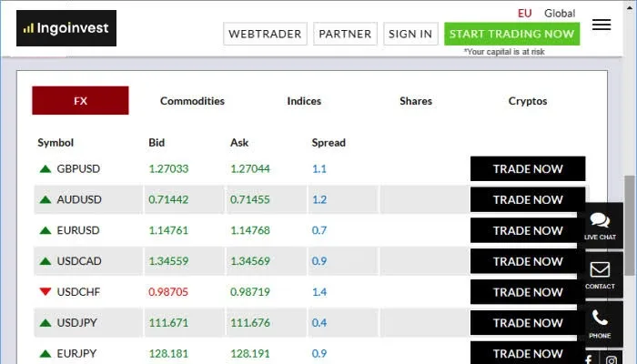Select the EU region link
637x364 pixels.
tap(525, 14)
